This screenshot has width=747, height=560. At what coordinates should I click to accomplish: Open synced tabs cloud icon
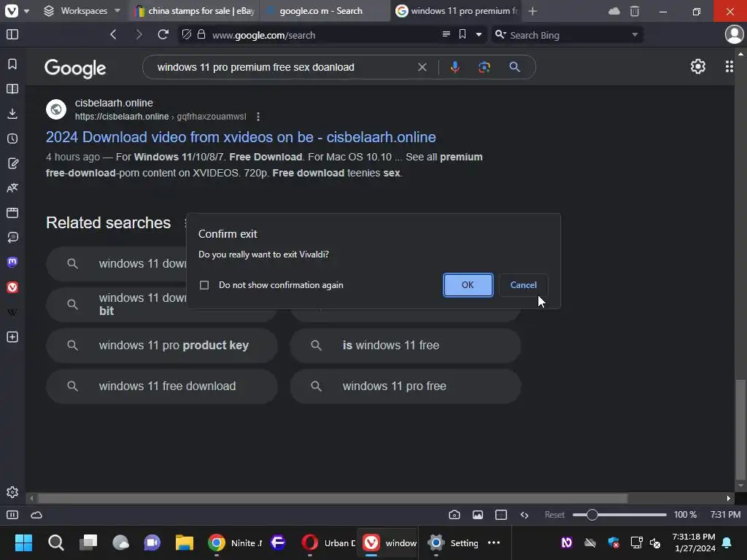[614, 11]
